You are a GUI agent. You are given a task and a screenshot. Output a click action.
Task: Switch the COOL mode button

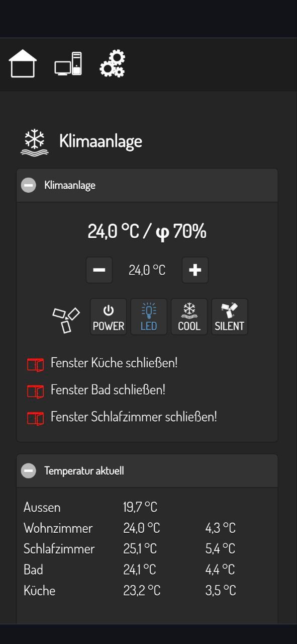point(189,317)
